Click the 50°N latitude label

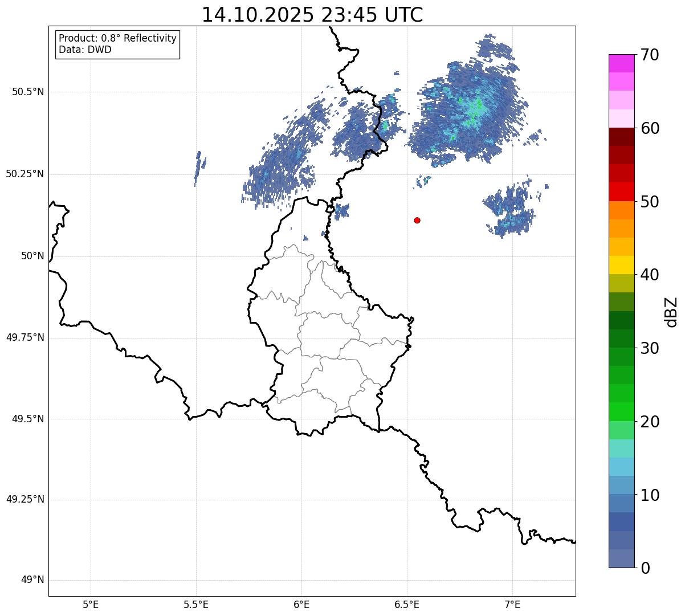tap(32, 256)
